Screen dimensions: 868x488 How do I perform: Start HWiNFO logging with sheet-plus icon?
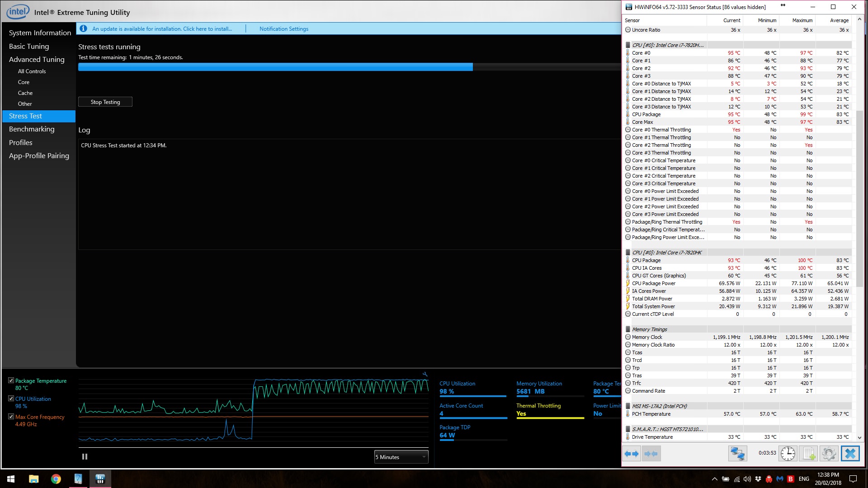pos(808,454)
